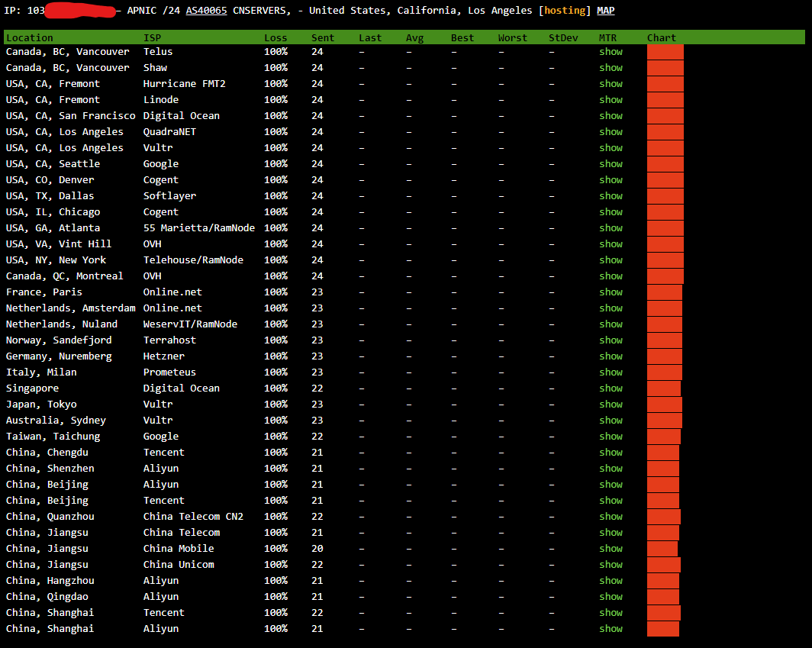
Task: Sort by Location column header
Action: pos(30,38)
